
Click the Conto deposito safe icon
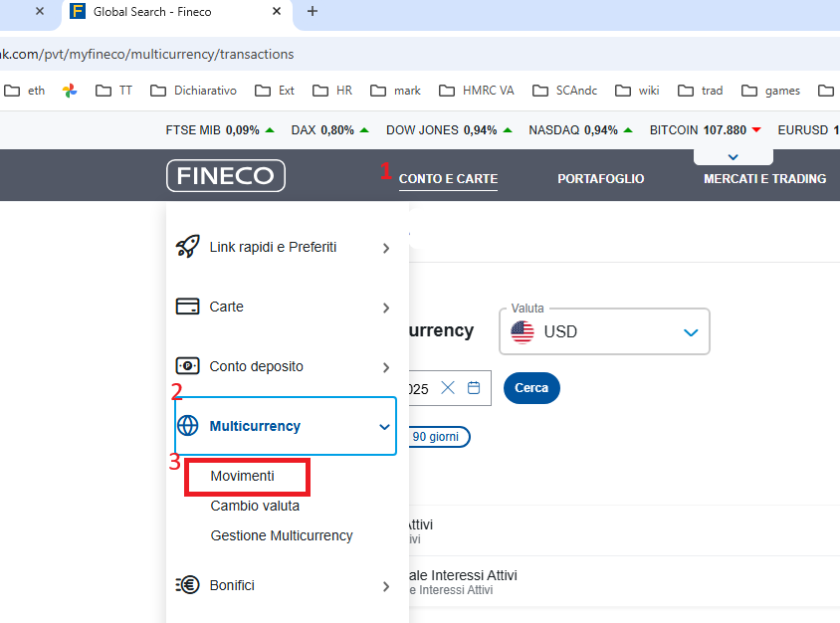(x=187, y=366)
